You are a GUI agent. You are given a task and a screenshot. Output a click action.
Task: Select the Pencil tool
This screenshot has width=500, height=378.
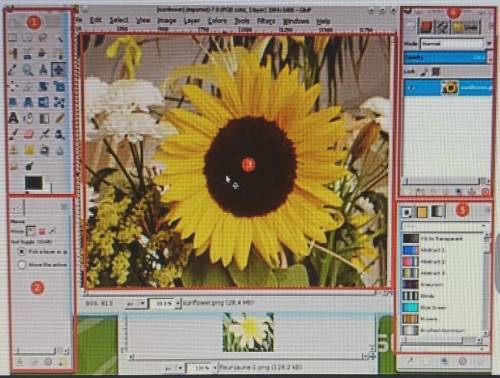(x=59, y=118)
